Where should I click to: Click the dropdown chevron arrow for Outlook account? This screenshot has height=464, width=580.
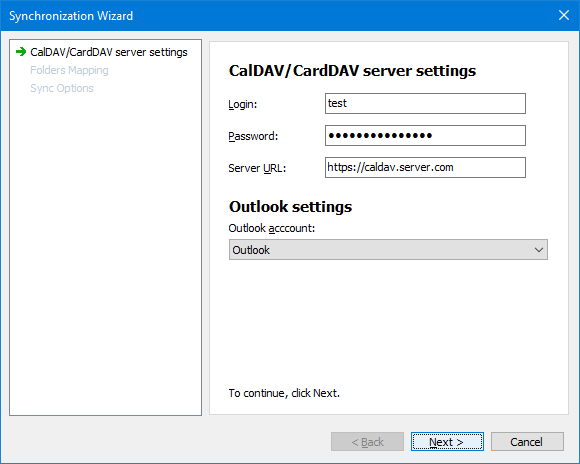[539, 250]
